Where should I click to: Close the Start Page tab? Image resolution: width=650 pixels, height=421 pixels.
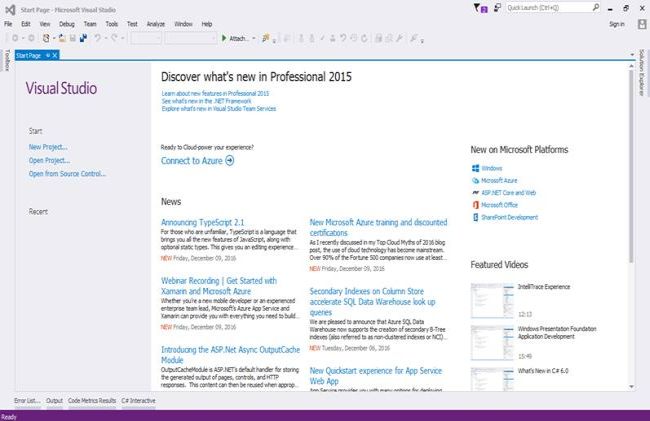pos(55,55)
